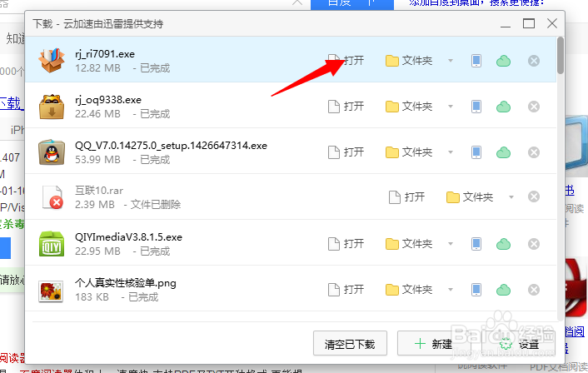Image resolution: width=588 pixels, height=373 pixels.
Task: Select the 互联10.rar filename text
Action: point(99,191)
